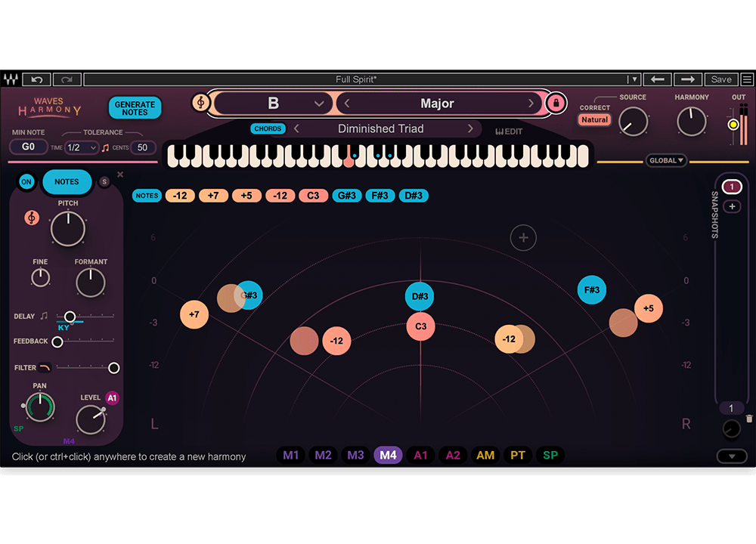This screenshot has height=544, width=756.
Task: Open the preset list dropdown arrow
Action: click(634, 79)
